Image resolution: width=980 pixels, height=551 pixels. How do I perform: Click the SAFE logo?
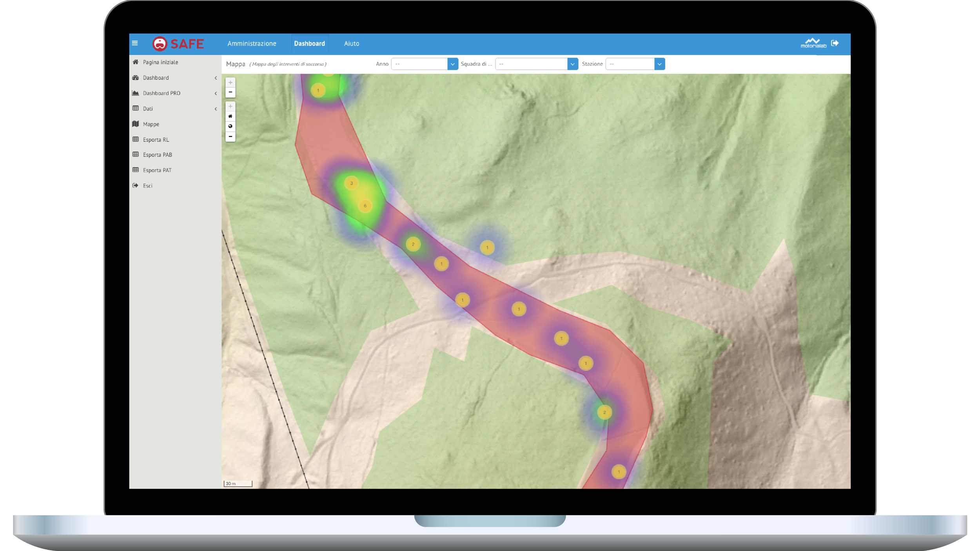click(x=178, y=43)
